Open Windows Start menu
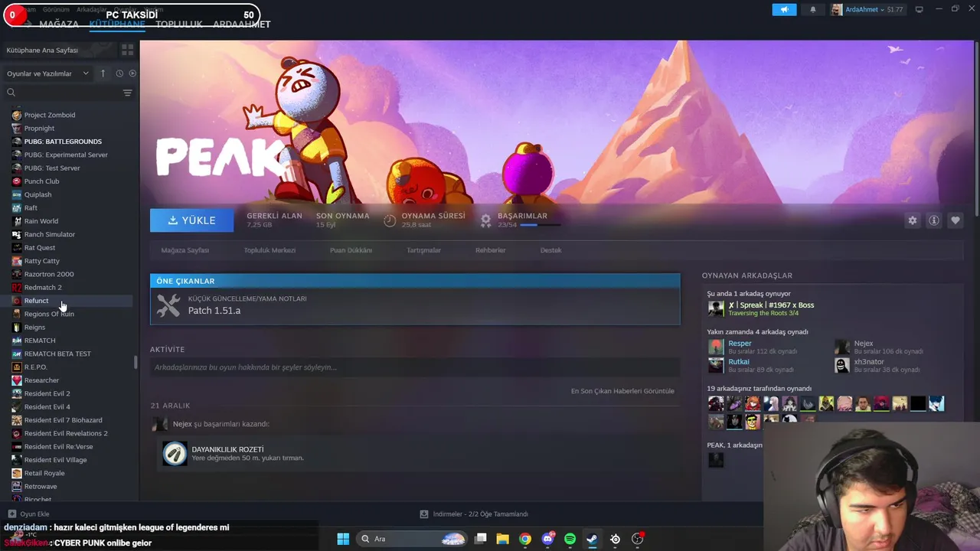The height and width of the screenshot is (551, 980). pyautogui.click(x=343, y=539)
